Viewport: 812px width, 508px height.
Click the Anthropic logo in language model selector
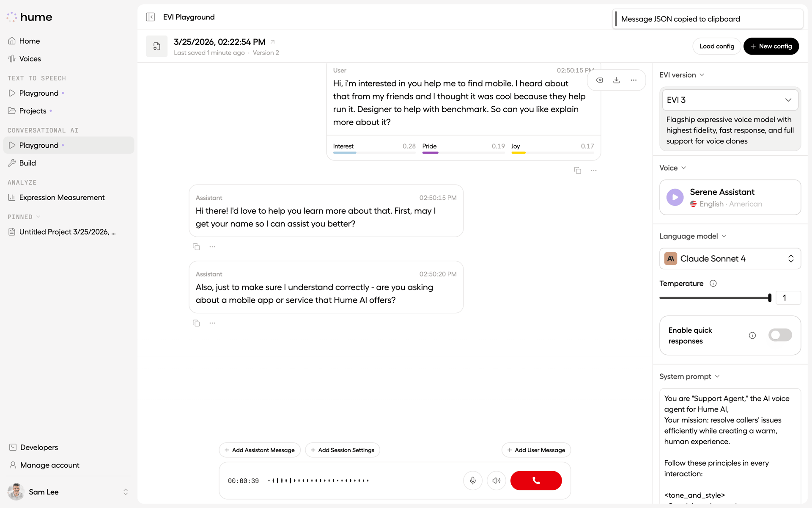click(x=671, y=258)
